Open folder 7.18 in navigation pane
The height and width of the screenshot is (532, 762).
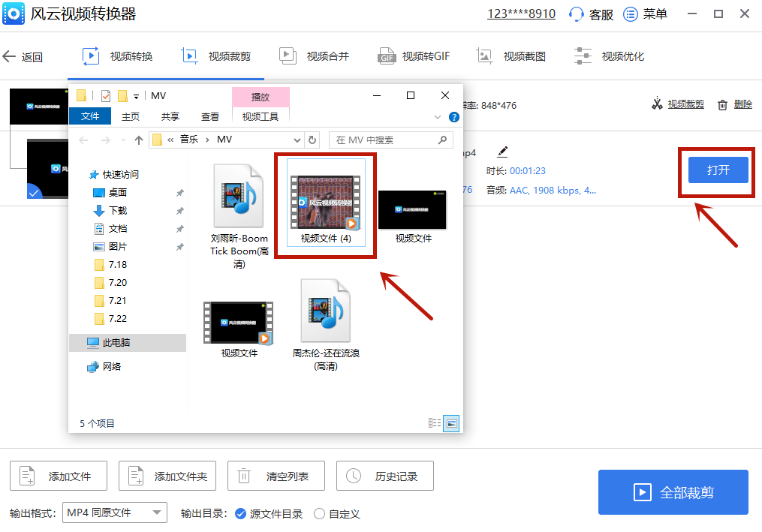pyautogui.click(x=110, y=264)
